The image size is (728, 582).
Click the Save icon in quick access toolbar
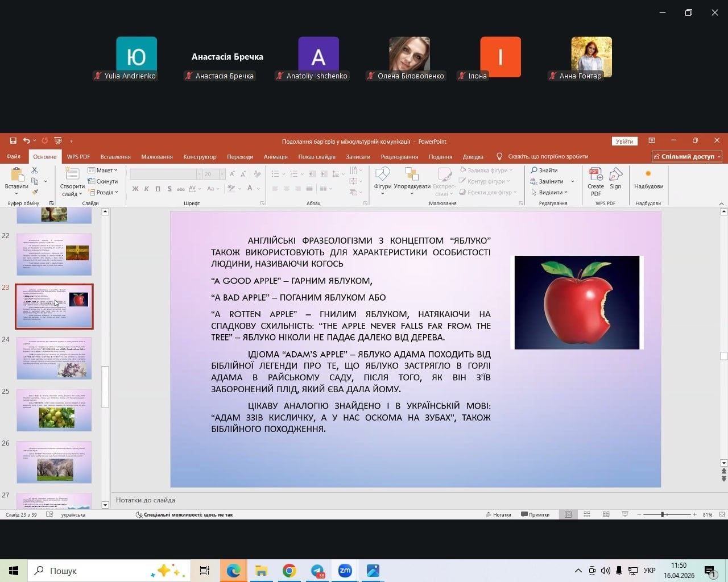pyautogui.click(x=13, y=141)
